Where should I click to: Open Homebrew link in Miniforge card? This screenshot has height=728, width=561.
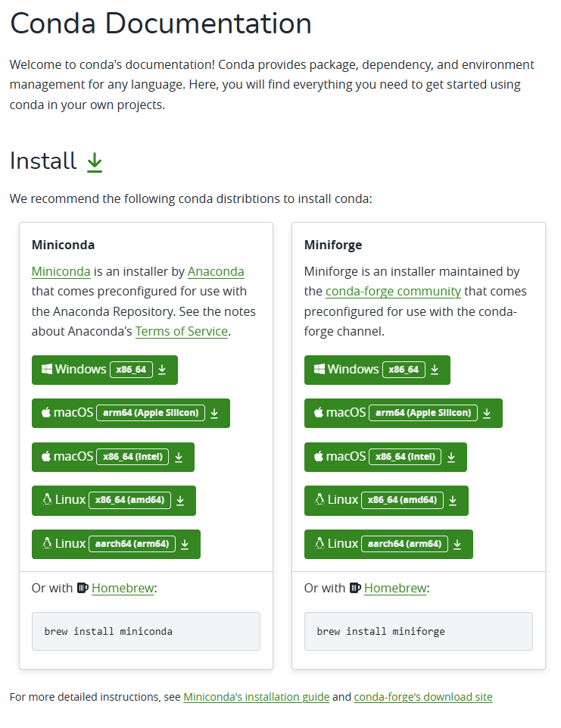click(395, 588)
